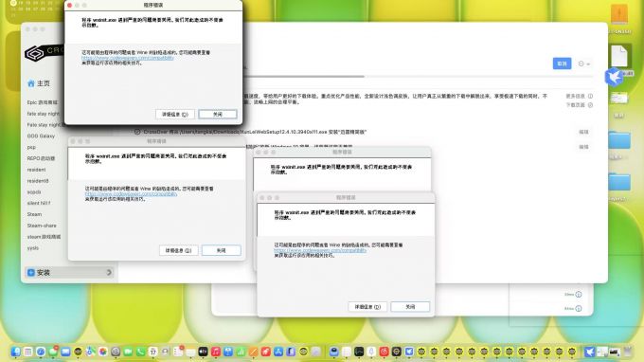Viewport: 644px width, 362px height.
Task: Open System Settings from the dock
Action: pyautogui.click(x=116, y=352)
